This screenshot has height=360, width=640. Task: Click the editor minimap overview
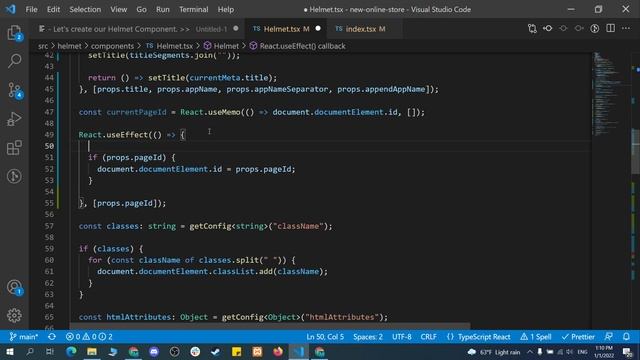(x=610, y=94)
